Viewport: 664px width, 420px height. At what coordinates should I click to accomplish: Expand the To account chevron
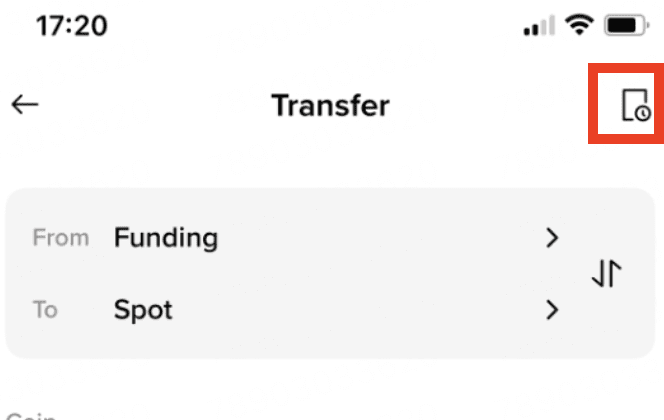[x=551, y=310]
